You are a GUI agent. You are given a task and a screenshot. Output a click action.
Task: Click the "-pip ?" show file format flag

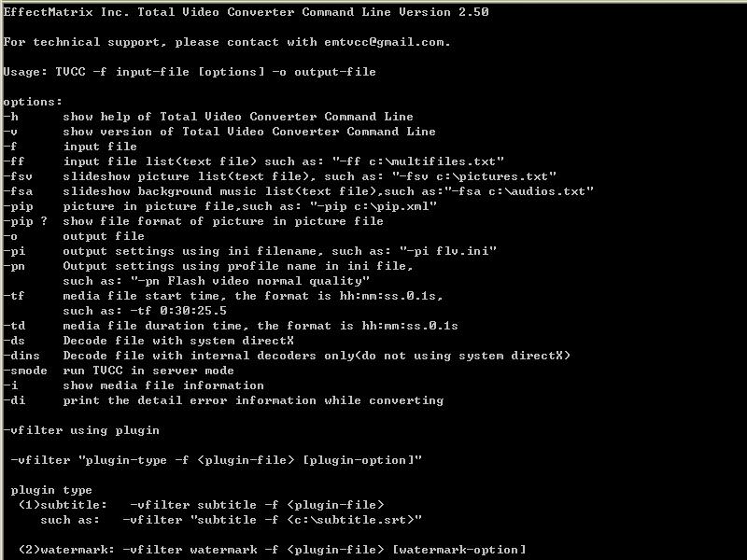coord(26,221)
